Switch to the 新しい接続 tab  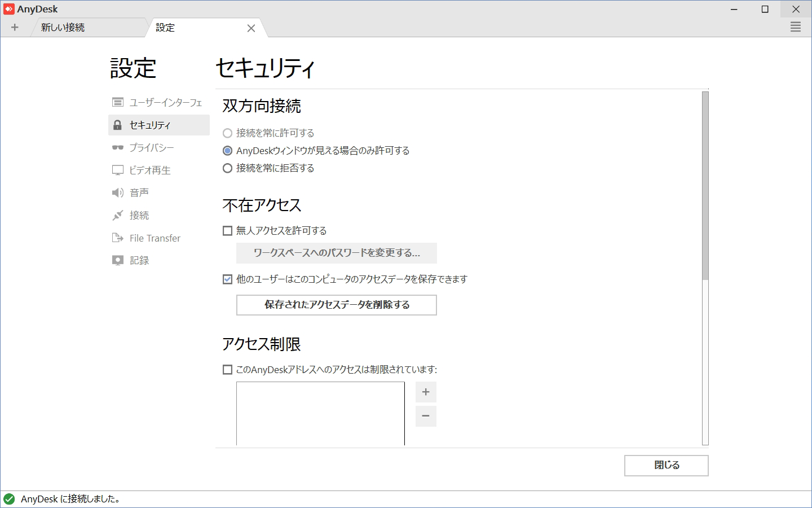pos(63,27)
